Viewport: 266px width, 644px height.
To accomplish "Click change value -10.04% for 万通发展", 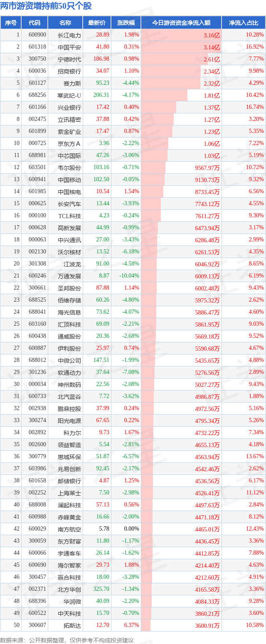I will click(130, 276).
